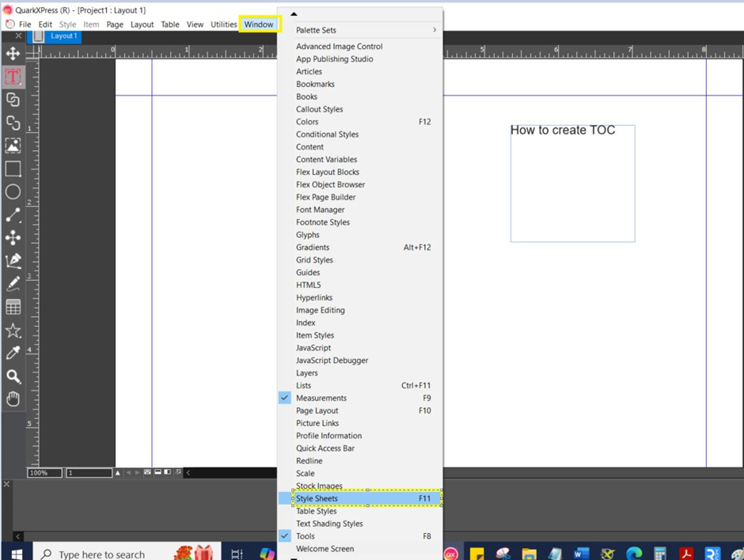Viewport: 744px width, 560px height.
Task: Open the Utilities menu
Action: pyautogui.click(x=224, y=24)
